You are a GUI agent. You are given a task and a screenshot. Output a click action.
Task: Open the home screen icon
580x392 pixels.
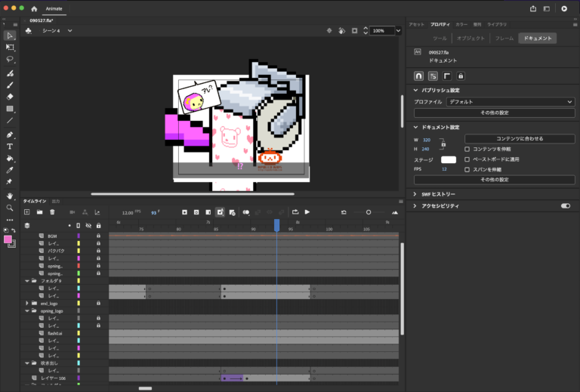pyautogui.click(x=34, y=8)
